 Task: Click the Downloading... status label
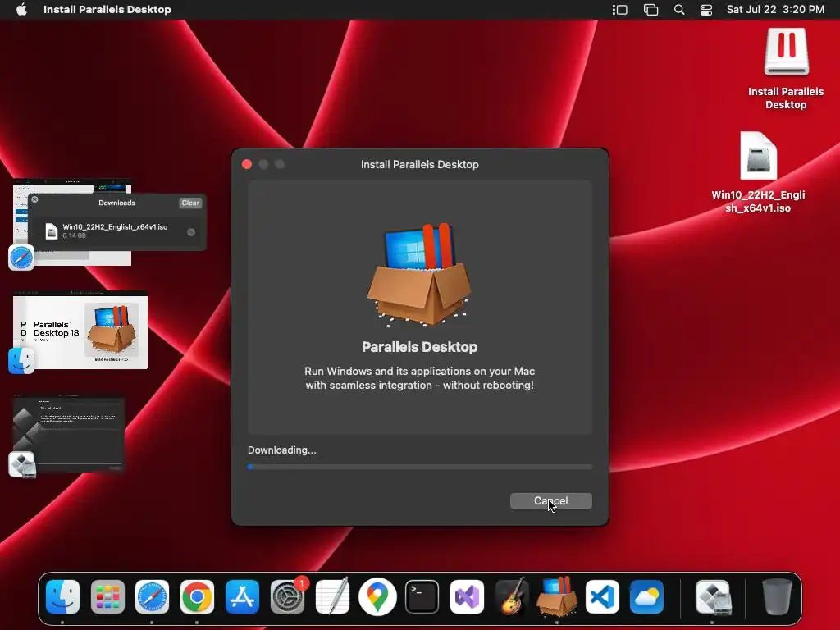coord(282,450)
